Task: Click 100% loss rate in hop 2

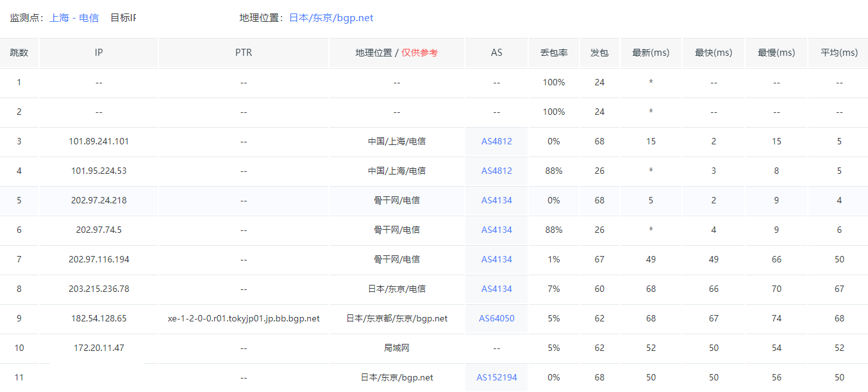Action: [x=554, y=112]
